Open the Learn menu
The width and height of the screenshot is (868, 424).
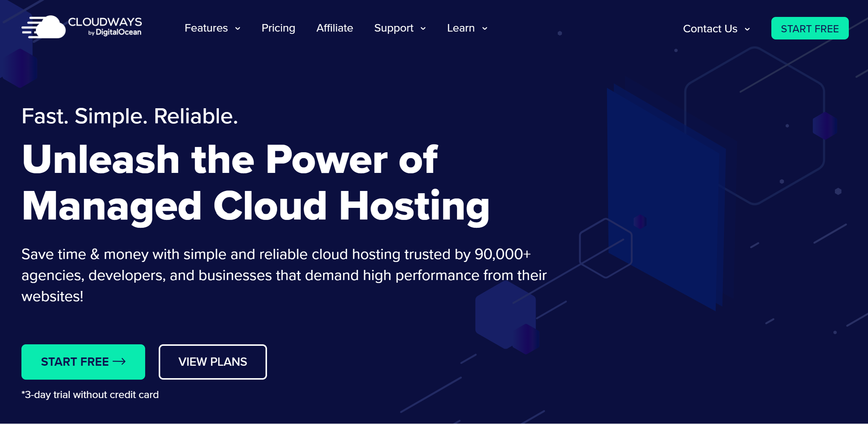(461, 28)
